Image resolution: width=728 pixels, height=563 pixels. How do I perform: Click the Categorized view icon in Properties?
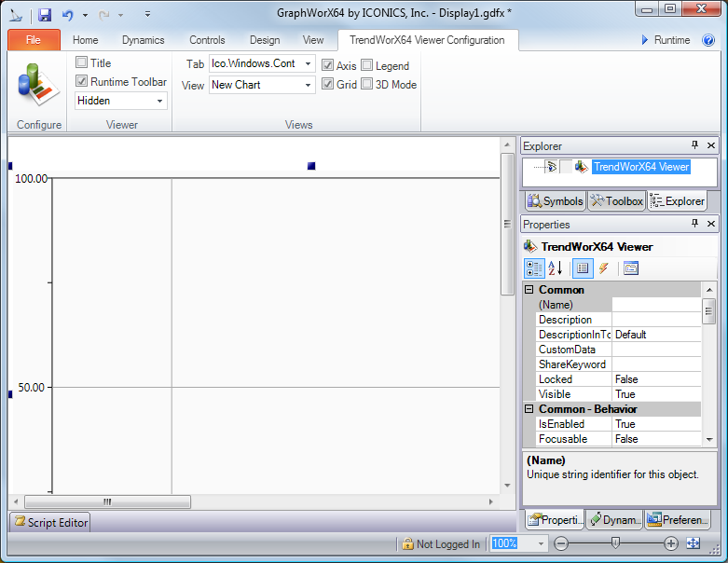click(x=534, y=268)
